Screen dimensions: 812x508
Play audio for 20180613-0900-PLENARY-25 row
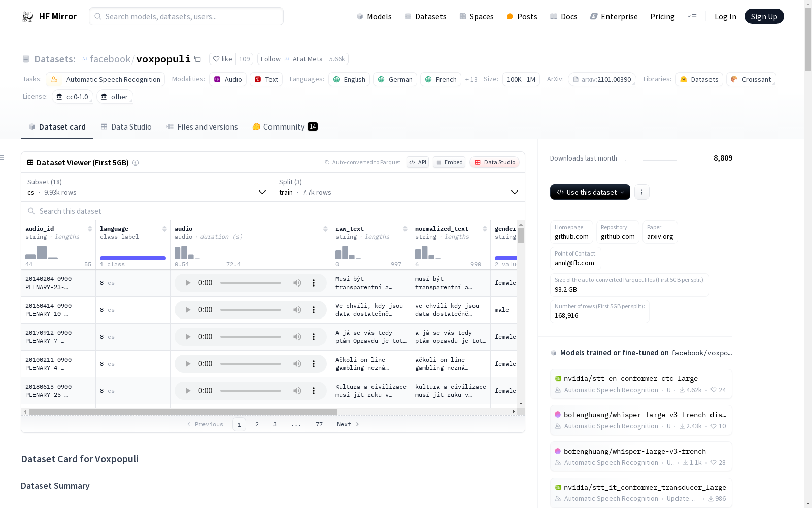pyautogui.click(x=188, y=391)
